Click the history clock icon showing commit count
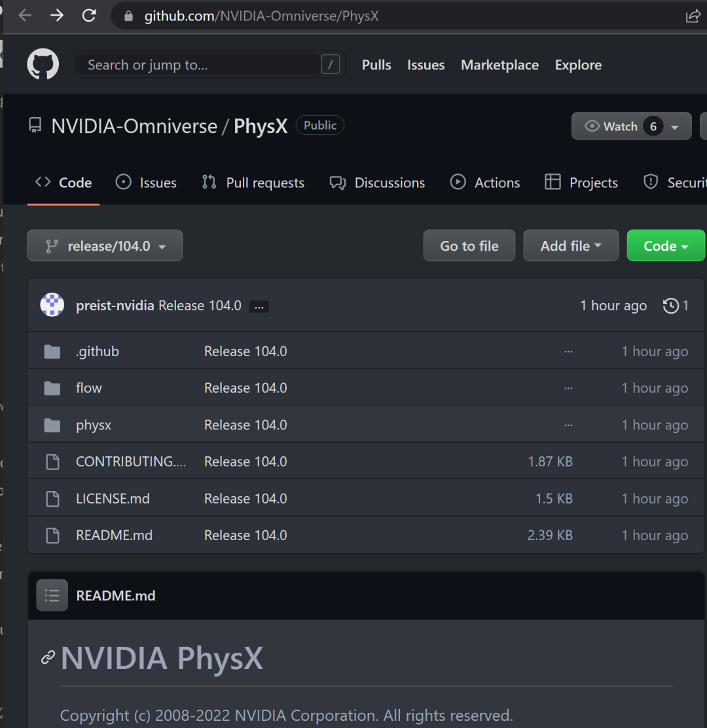 (x=670, y=306)
